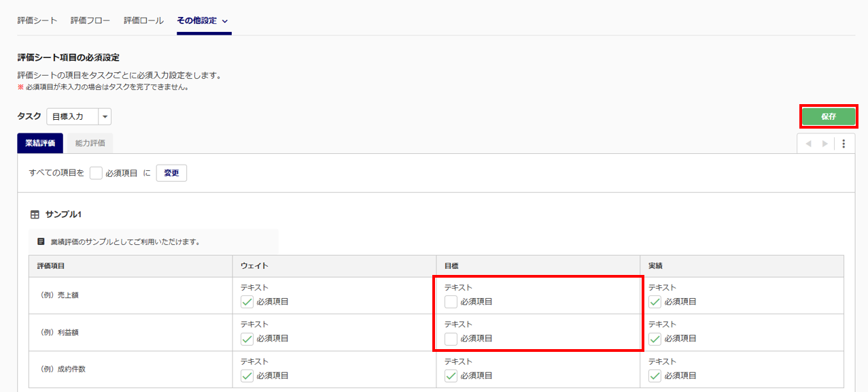The height and width of the screenshot is (392, 868).
Task: Expand the その他設定 menu chevron
Action: 225,21
